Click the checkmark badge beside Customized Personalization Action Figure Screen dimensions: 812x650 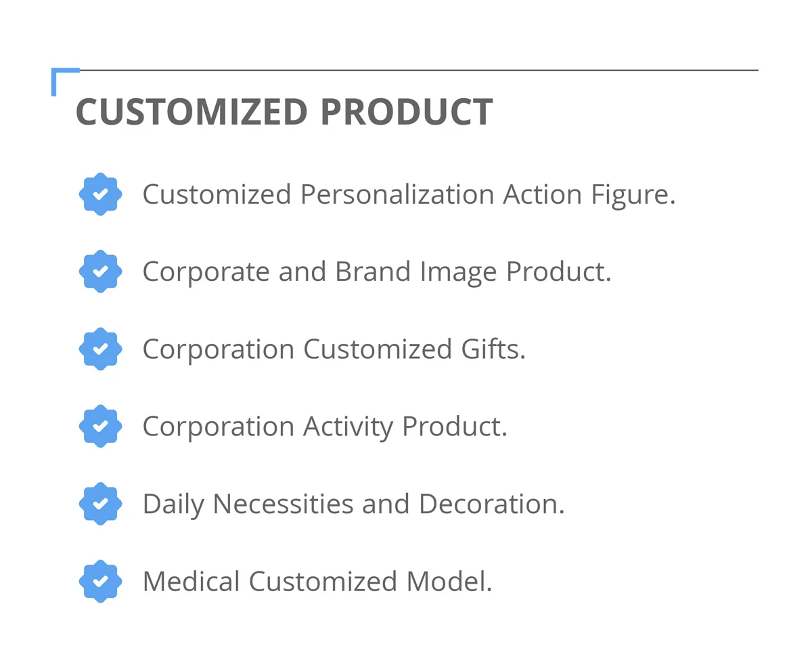pos(100,194)
